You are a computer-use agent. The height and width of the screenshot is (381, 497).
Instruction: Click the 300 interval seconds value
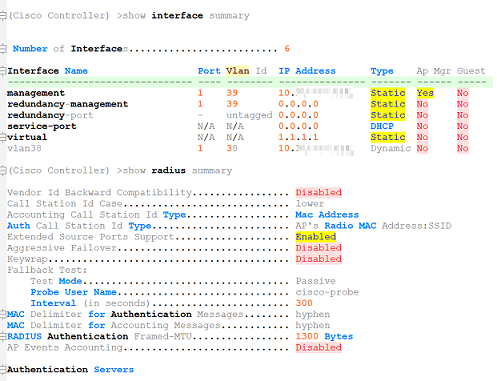tap(304, 303)
